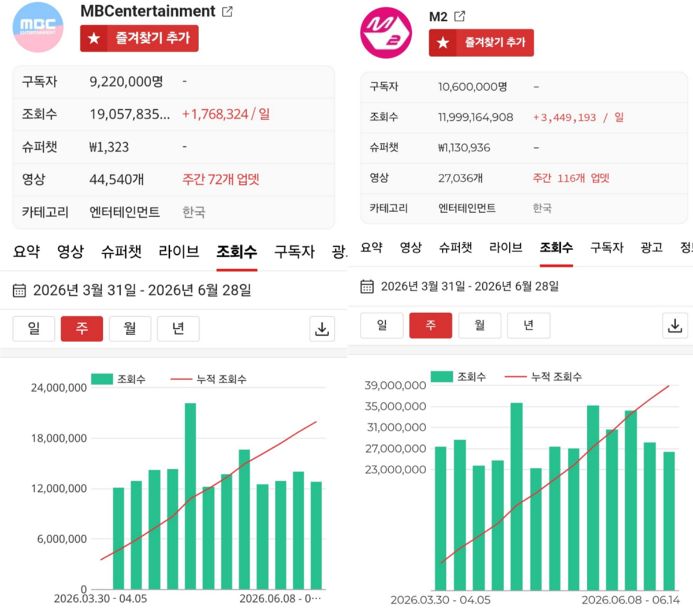This screenshot has height=616, width=693.
Task: Open MBCentertainment date range picker
Action: point(142,290)
